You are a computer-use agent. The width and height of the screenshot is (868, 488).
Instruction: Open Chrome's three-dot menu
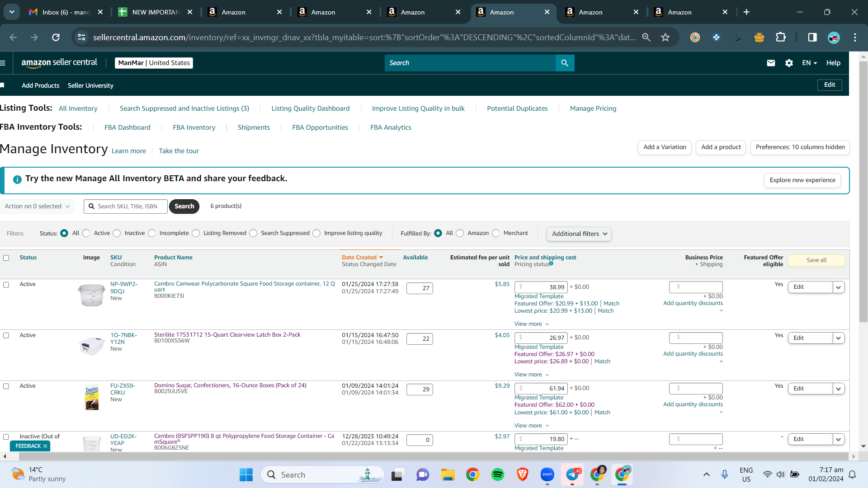(855, 38)
